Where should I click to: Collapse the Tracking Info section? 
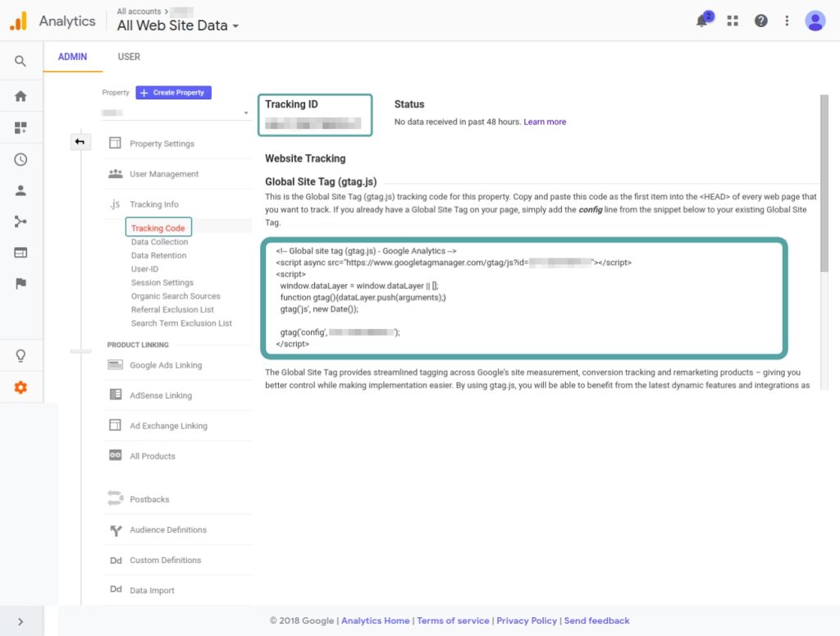pos(153,204)
